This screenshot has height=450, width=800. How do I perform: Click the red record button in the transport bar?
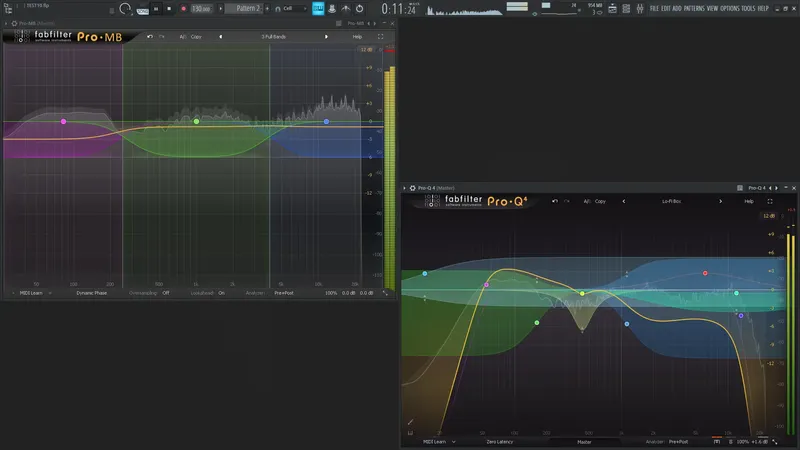(x=184, y=9)
